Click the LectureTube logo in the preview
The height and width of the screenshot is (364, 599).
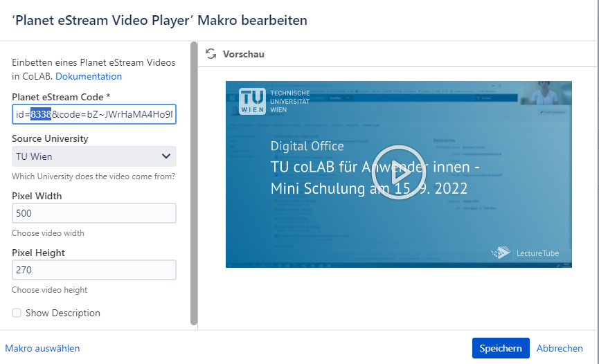pyautogui.click(x=525, y=253)
